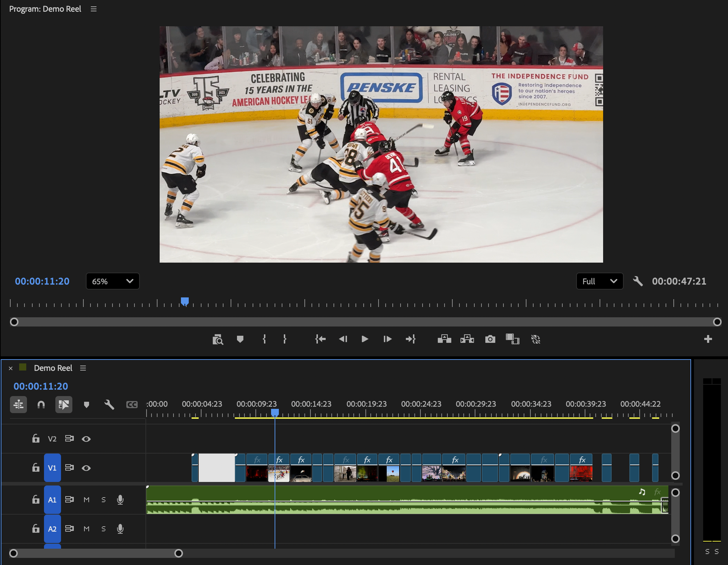The height and width of the screenshot is (565, 728).
Task: Toggle Snap in Timeline magnet icon
Action: pyautogui.click(x=41, y=405)
